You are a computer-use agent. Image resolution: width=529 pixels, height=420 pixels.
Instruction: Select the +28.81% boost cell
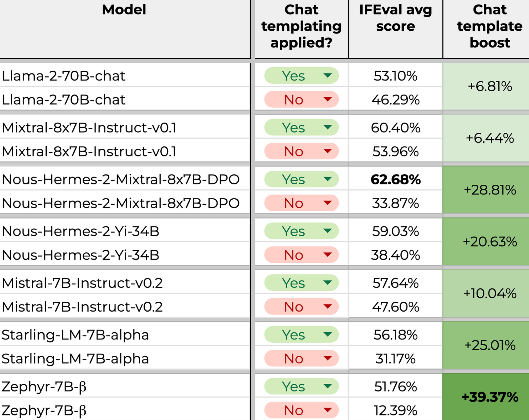pos(490,190)
